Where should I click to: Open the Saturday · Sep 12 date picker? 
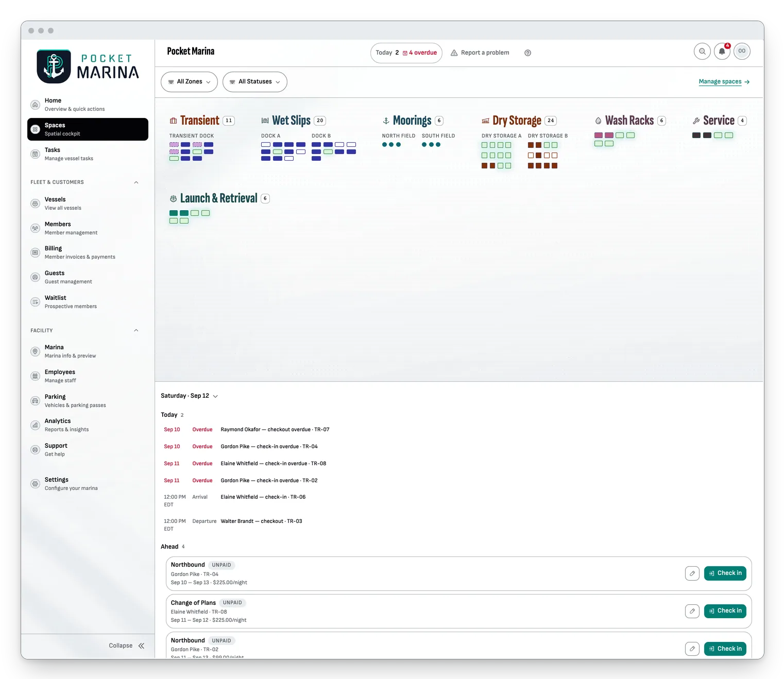point(189,396)
